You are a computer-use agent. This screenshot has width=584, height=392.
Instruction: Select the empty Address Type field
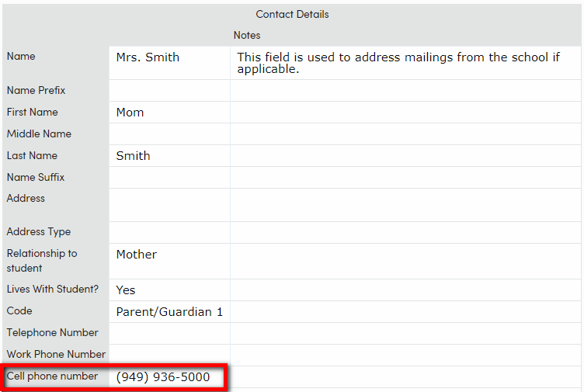[169, 233]
